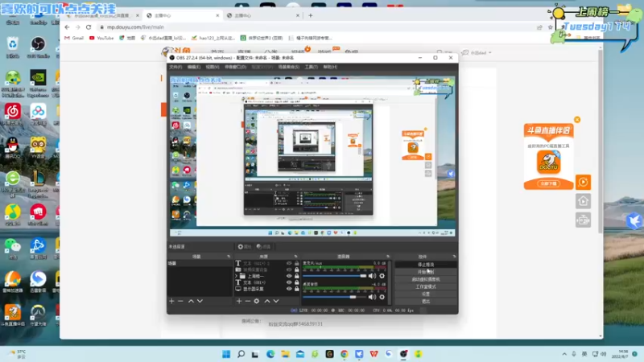Undock the Audio Mixer panel via header icon
This screenshot has width=644, height=362.
tap(388, 257)
